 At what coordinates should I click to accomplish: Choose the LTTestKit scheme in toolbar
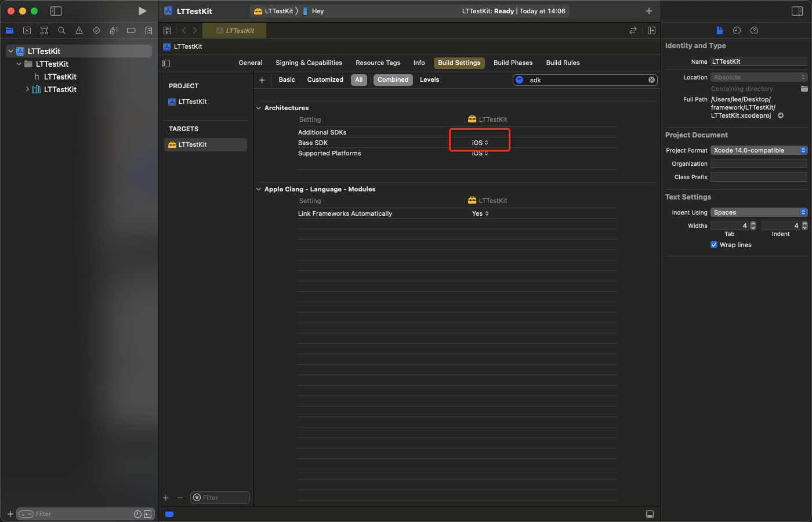click(274, 11)
